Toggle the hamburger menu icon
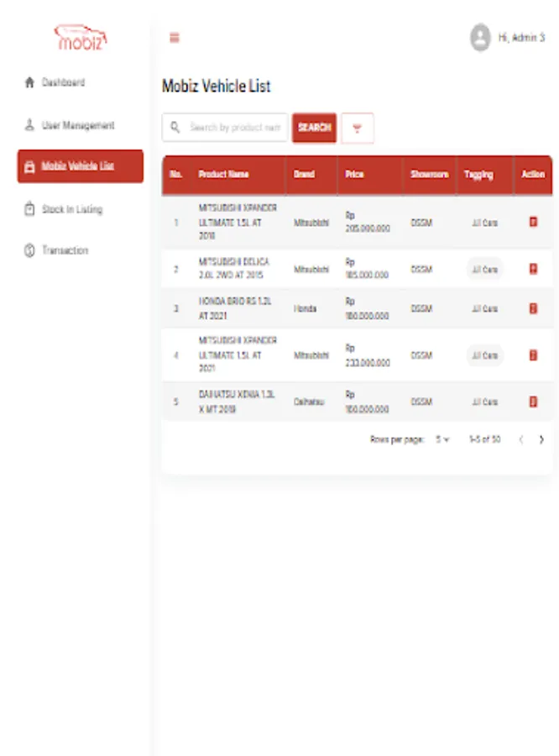Screen dimensions: 559x756 175,37
